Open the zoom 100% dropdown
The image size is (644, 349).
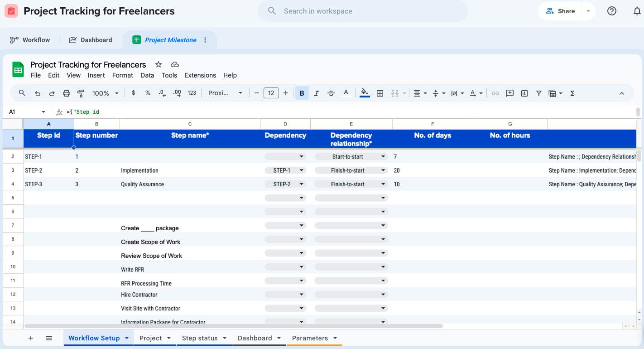106,93
